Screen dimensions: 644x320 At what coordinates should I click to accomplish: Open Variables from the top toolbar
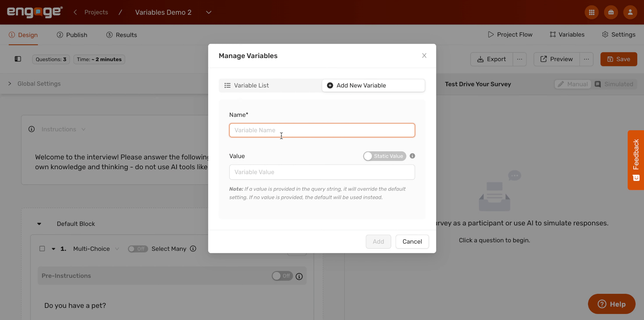coord(567,35)
